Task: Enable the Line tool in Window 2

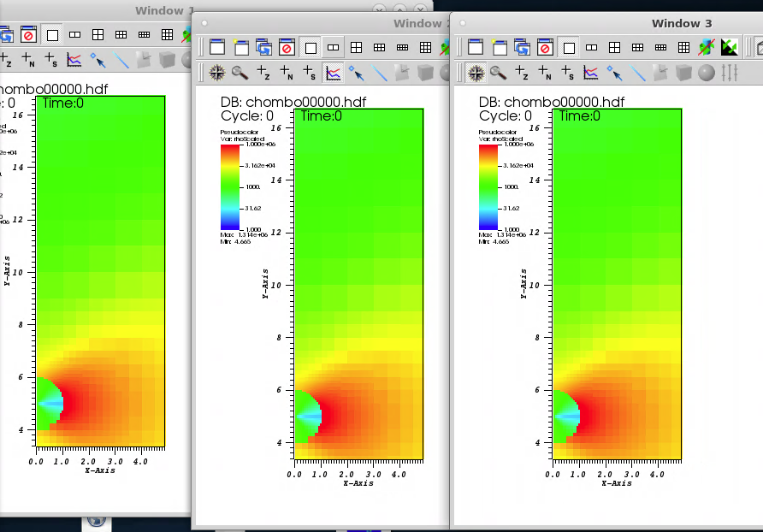Action: [x=379, y=73]
